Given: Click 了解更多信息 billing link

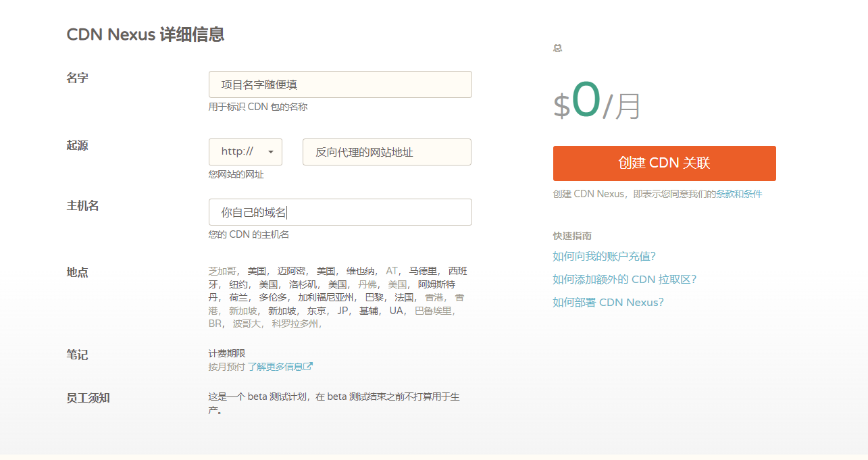Looking at the screenshot, I should click(x=275, y=367).
